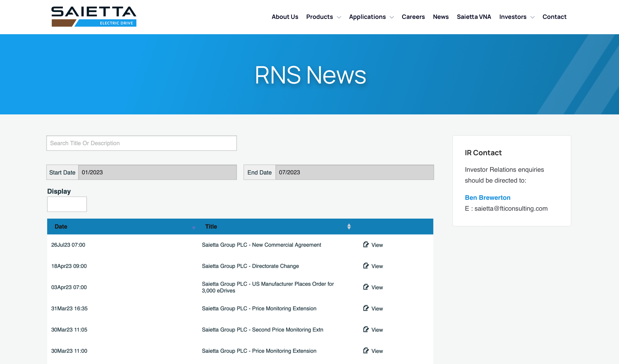Click the Start Date field 01/2023
This screenshot has height=364, width=619.
point(157,172)
